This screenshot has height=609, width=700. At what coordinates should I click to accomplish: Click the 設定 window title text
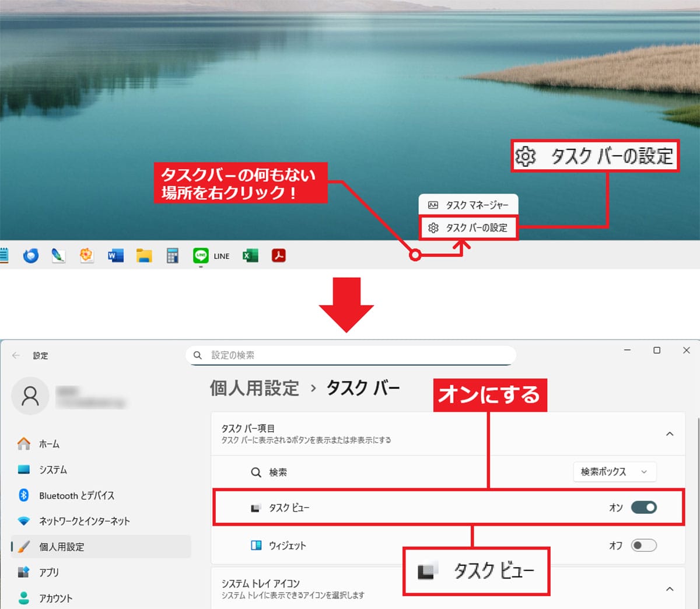tap(40, 356)
